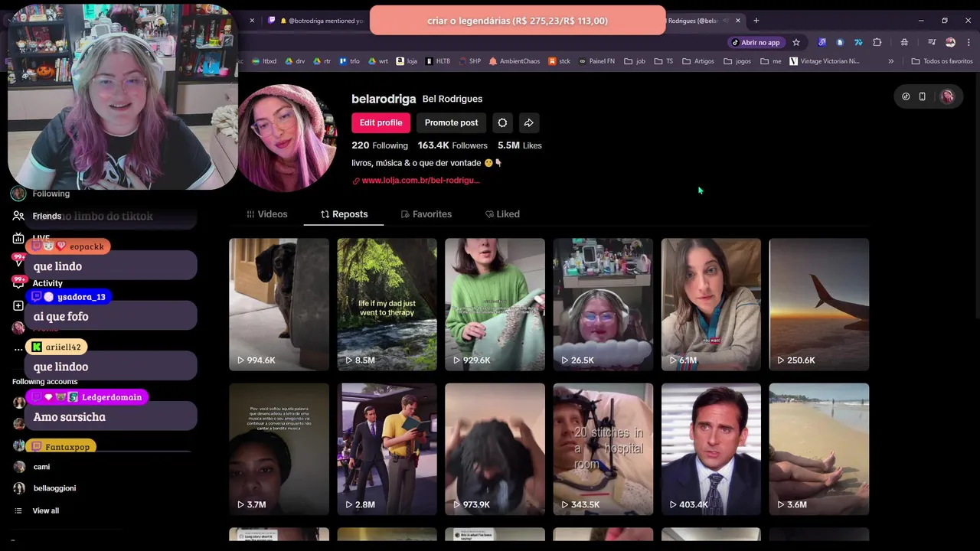
Task: Open profile settings gear icon
Action: point(502,122)
